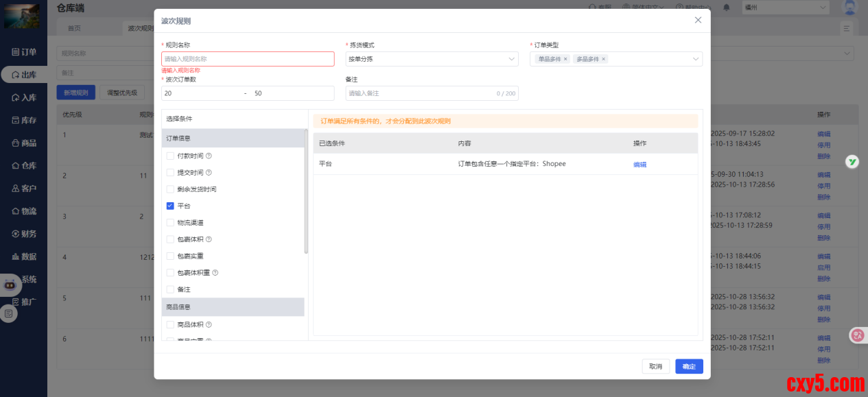Tick the 包裹实重 checkbox
The height and width of the screenshot is (397, 868).
[170, 256]
